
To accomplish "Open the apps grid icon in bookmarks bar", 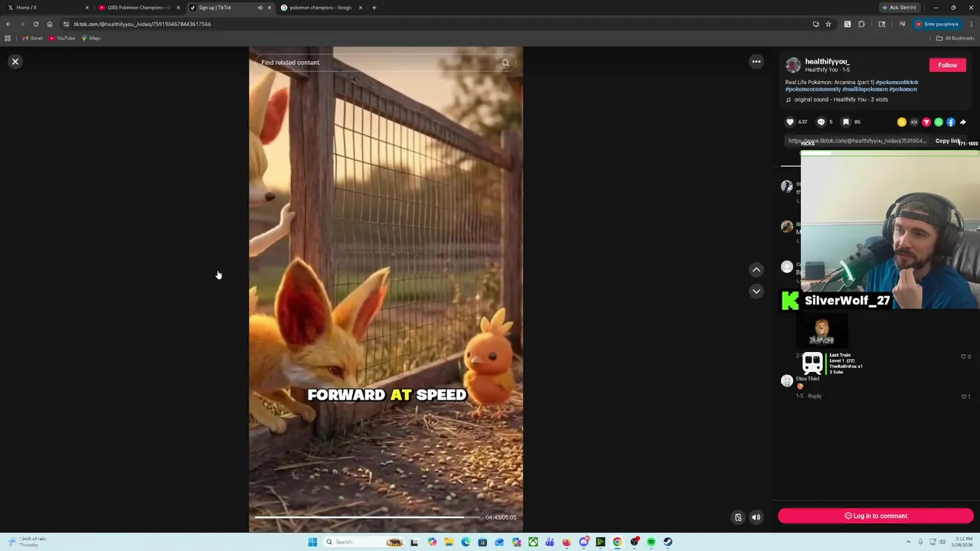I will pyautogui.click(x=8, y=38).
